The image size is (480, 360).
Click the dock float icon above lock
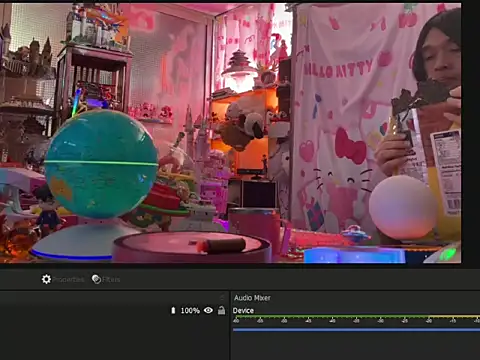pos(222,297)
